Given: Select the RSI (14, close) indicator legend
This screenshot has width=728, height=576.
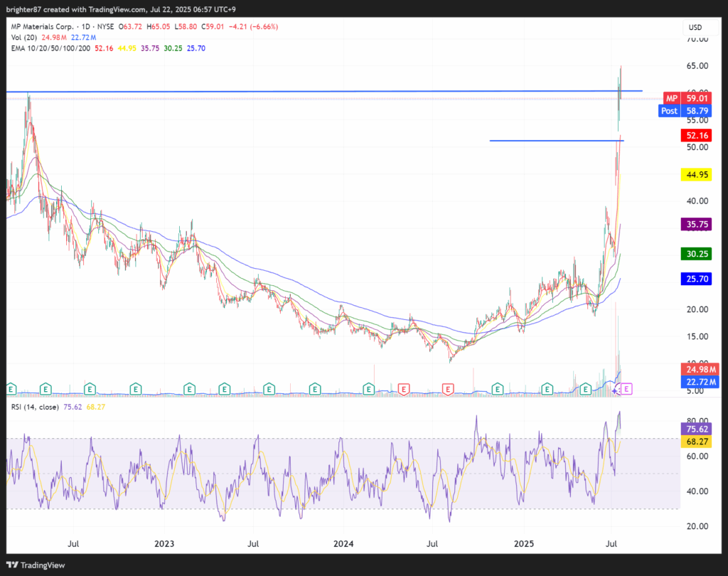Looking at the screenshot, I should 35,407.
